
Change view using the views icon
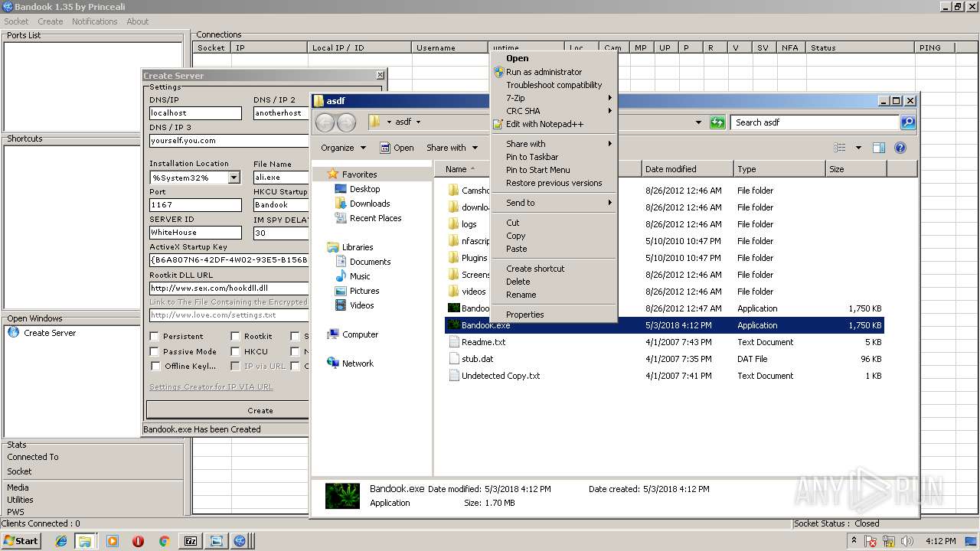(x=840, y=148)
